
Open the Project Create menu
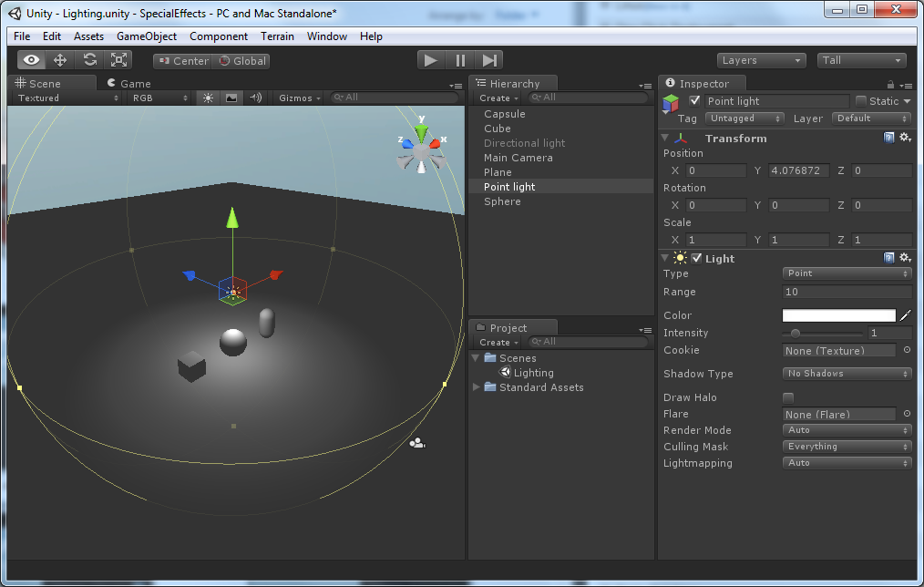coord(498,343)
